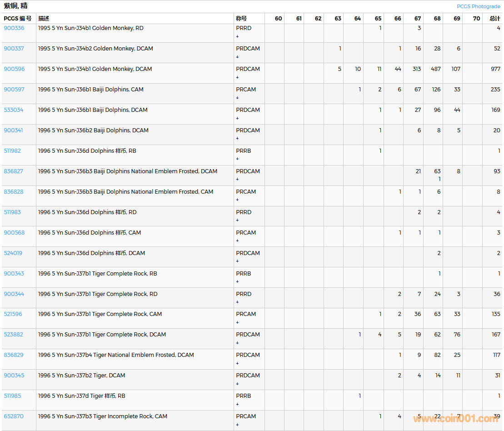Select the 487 count in the 900596 row

pos(435,69)
